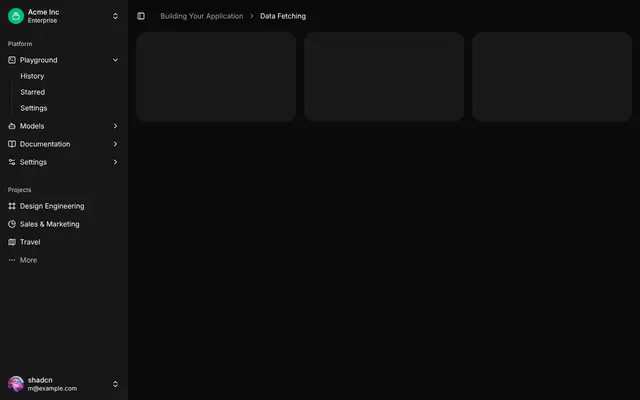
Task: Expand the Documentation section chevron
Action: pyautogui.click(x=116, y=144)
